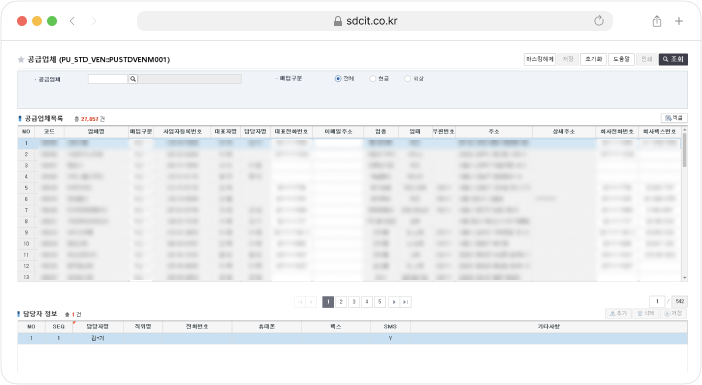Click the 대표자명 column header
Viewport: 702px width, 385px height.
[x=225, y=132]
